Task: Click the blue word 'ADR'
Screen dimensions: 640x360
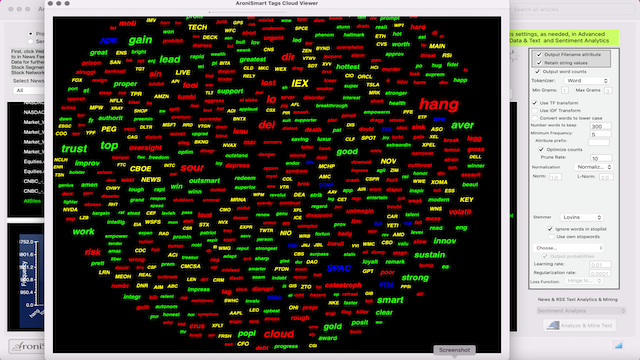Action: tap(108, 41)
